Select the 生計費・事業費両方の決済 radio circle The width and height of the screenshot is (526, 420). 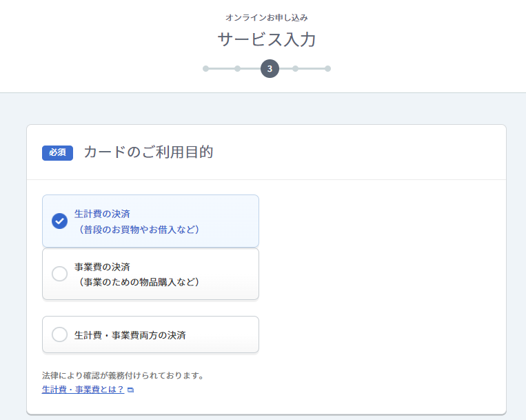[60, 334]
